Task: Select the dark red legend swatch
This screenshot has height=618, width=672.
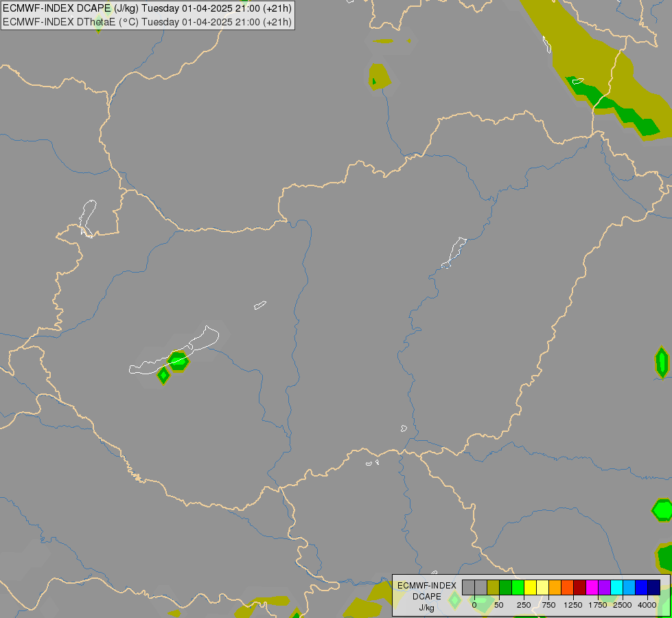Action: coord(580,588)
